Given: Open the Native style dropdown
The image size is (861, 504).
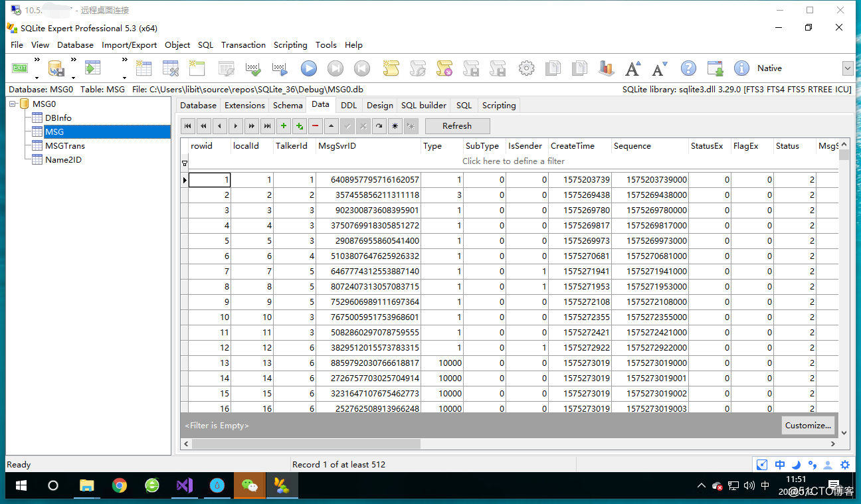Looking at the screenshot, I should [848, 68].
